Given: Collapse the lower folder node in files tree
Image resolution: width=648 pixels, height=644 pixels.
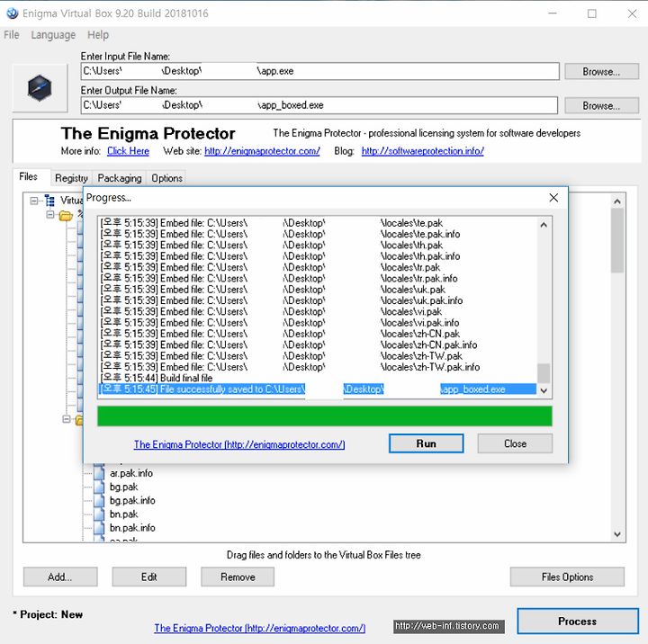Looking at the screenshot, I should click(66, 419).
